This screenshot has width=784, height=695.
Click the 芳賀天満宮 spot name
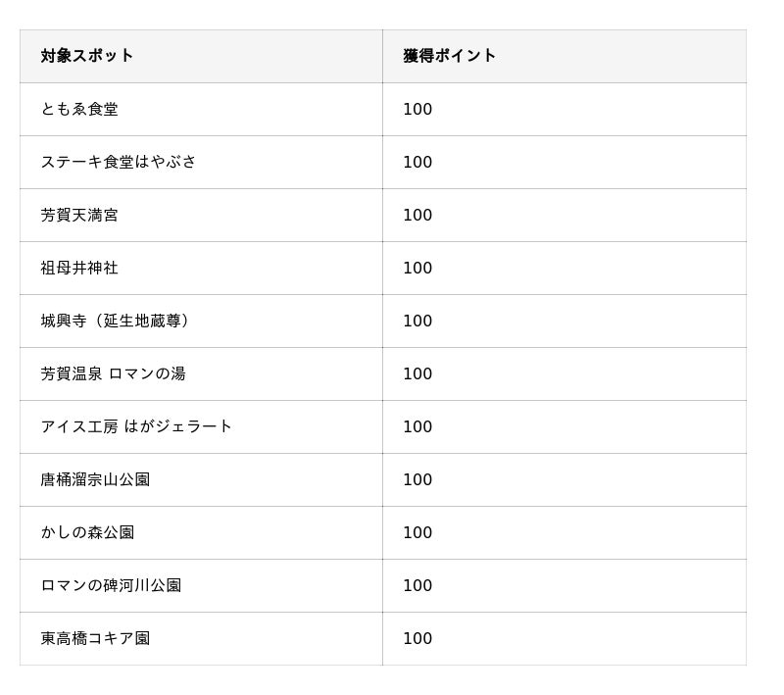(x=79, y=215)
